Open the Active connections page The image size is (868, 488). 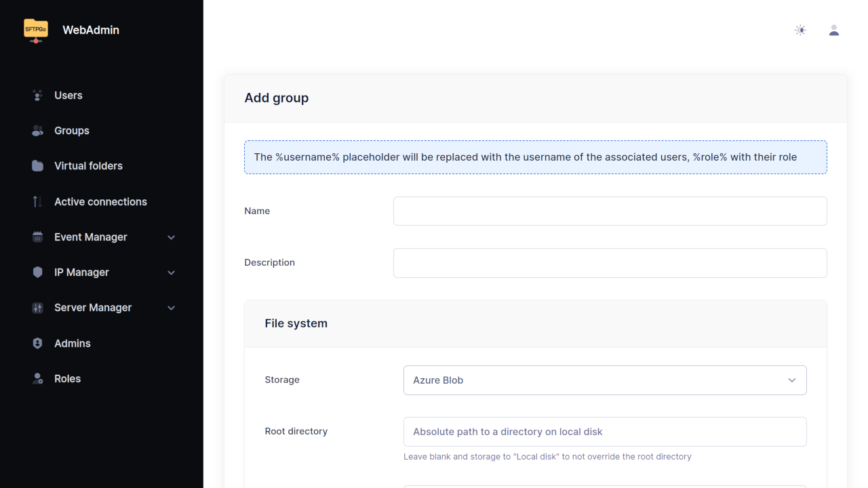100,202
